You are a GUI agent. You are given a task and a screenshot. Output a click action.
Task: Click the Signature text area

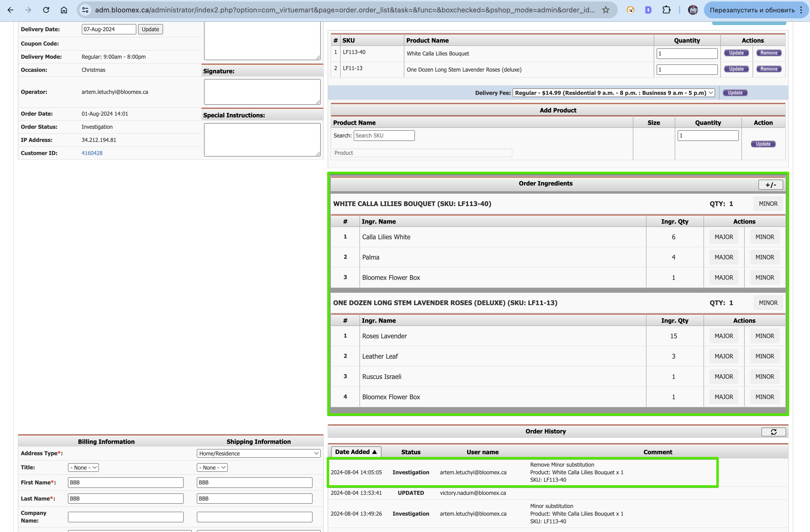[x=262, y=92]
